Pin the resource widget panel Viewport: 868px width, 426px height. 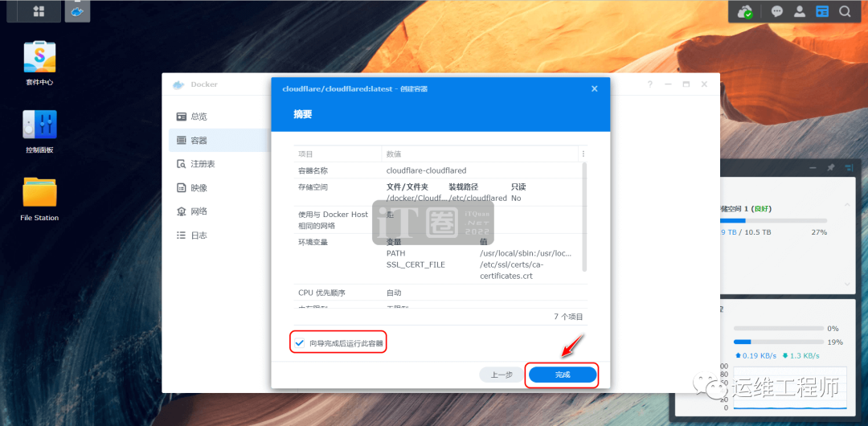(830, 167)
